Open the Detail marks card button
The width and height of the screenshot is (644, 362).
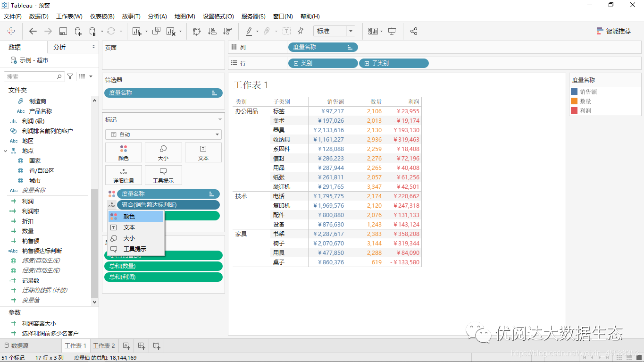pyautogui.click(x=124, y=175)
